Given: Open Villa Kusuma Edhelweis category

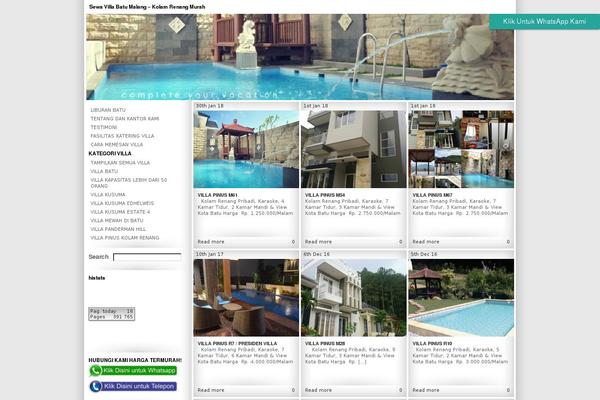Looking at the screenshot, I should (x=122, y=203).
